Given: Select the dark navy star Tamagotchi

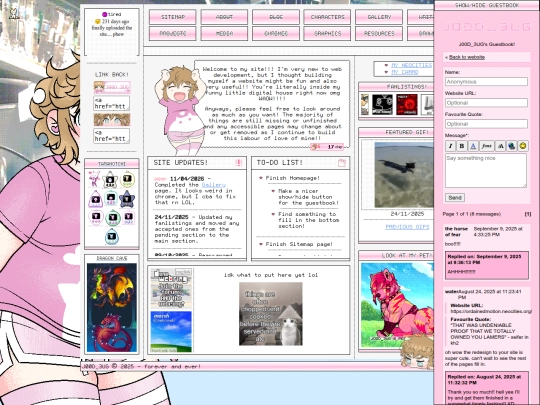Looking at the screenshot, I should pyautogui.click(x=127, y=199).
